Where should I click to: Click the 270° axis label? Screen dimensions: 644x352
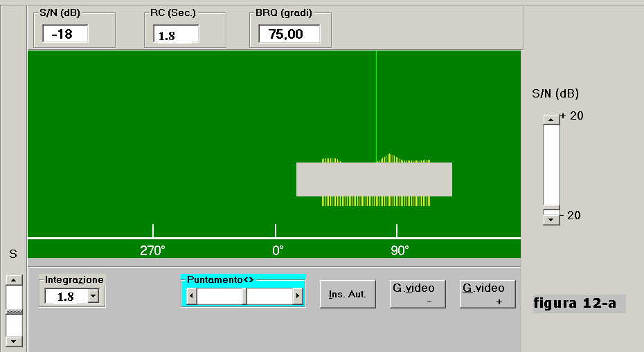(152, 250)
